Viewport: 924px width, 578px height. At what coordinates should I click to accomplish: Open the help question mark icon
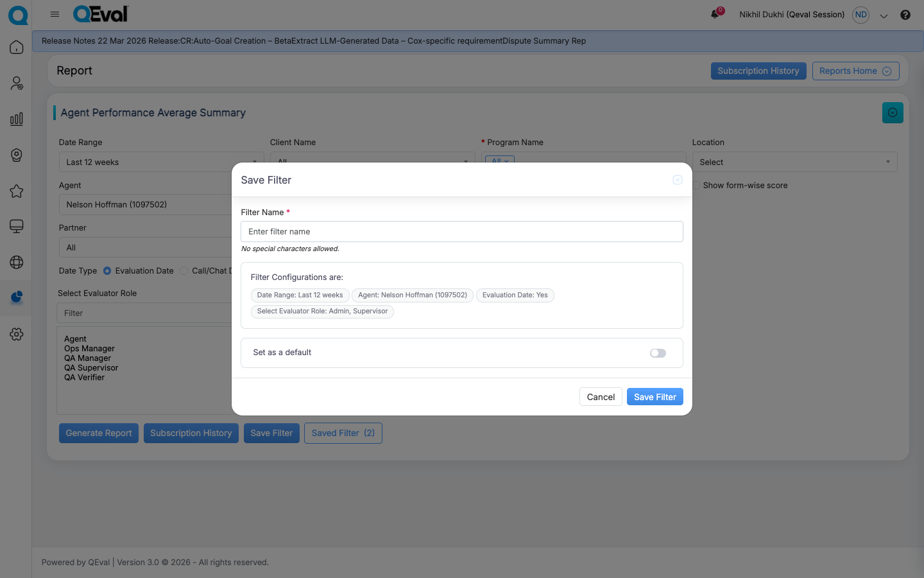click(x=905, y=15)
